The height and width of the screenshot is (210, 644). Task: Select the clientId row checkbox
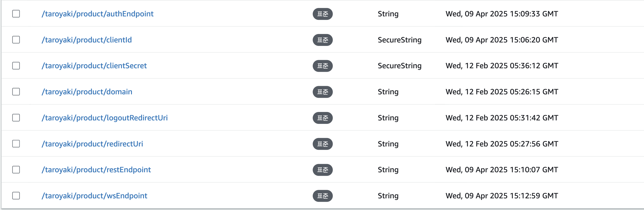pos(16,40)
